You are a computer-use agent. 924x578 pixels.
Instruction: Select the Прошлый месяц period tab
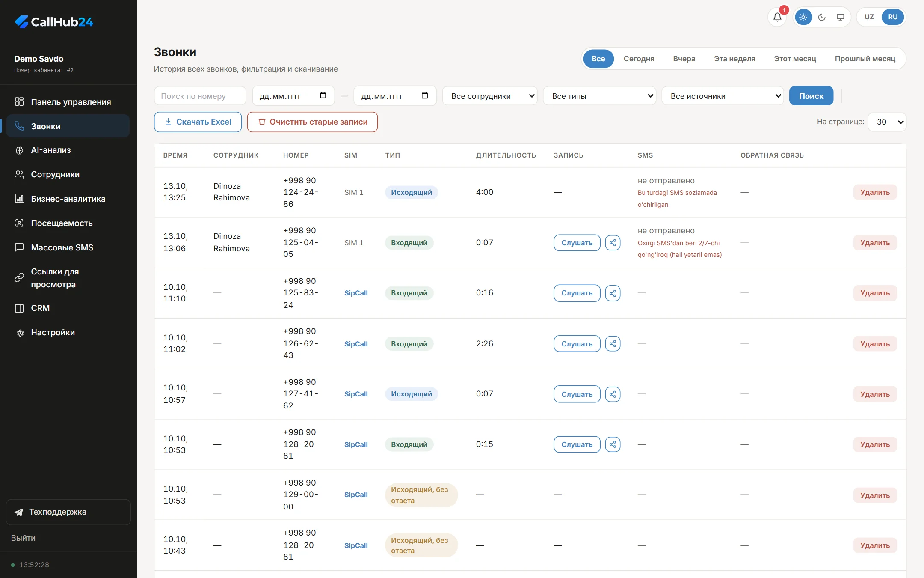(x=865, y=59)
